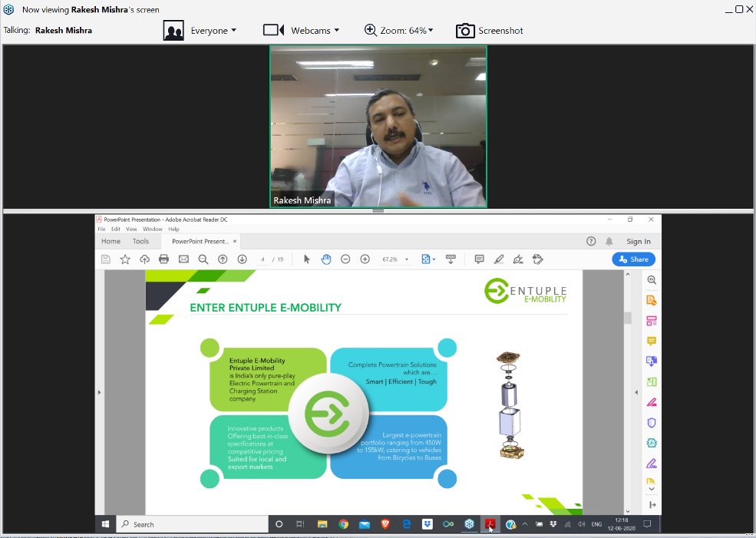Click the splitter handle below the webcam
The height and width of the screenshot is (538, 756).
pyautogui.click(x=378, y=211)
